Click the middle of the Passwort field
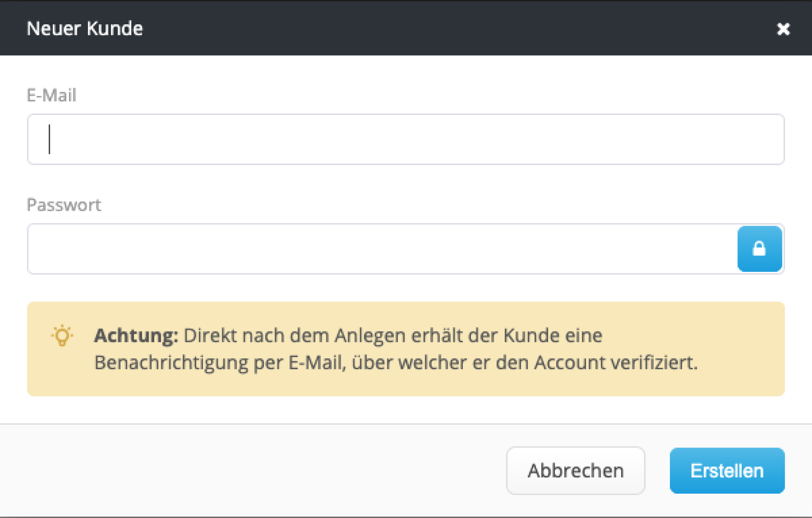The image size is (812, 518). click(x=382, y=249)
